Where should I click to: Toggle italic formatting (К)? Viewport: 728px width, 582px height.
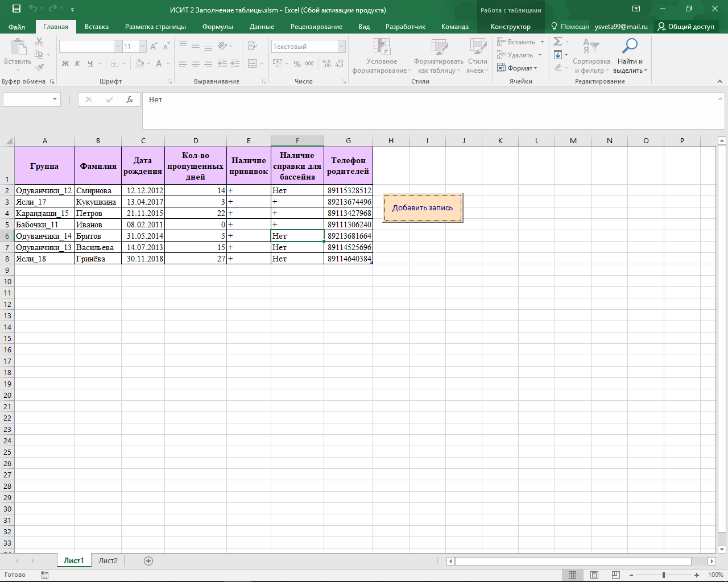click(x=77, y=64)
